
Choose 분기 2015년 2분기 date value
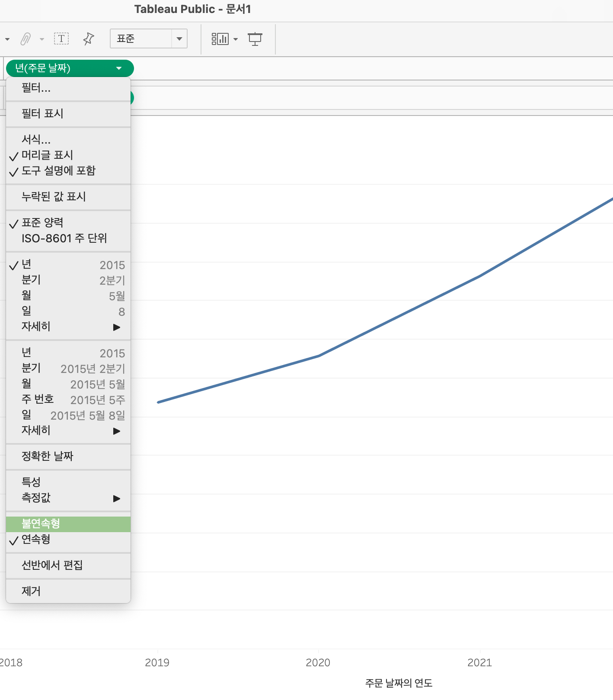click(x=68, y=368)
